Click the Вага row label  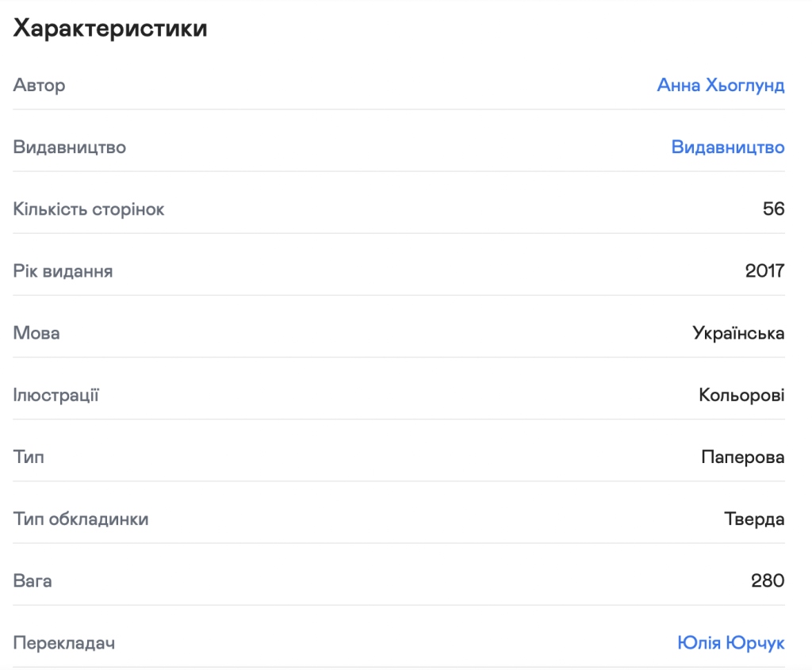coord(33,581)
